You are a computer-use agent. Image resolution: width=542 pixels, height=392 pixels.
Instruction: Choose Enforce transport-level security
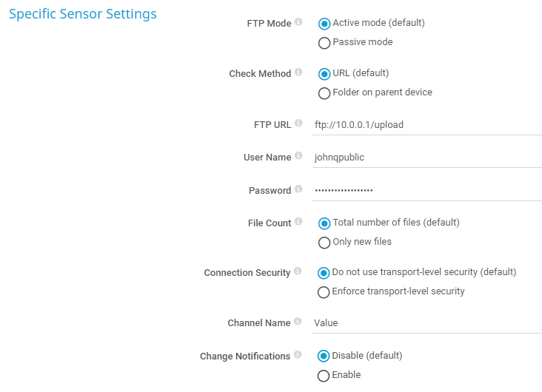click(x=324, y=292)
